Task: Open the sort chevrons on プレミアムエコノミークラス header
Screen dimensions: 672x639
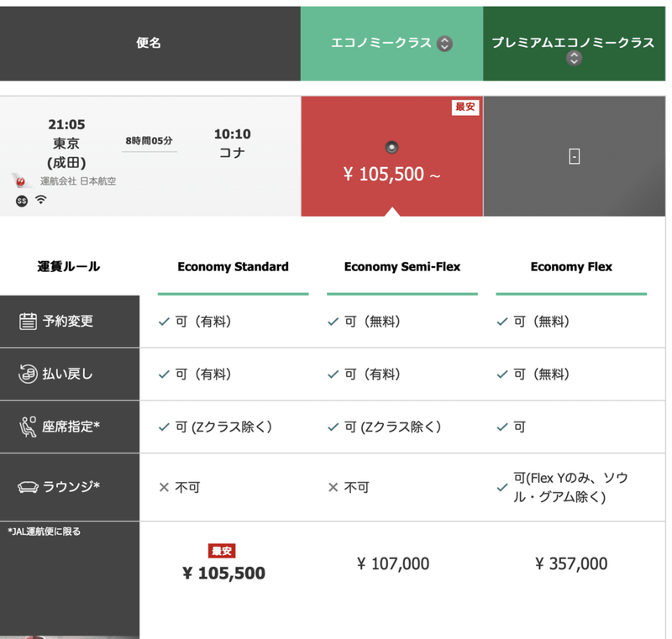Action: 573,59
